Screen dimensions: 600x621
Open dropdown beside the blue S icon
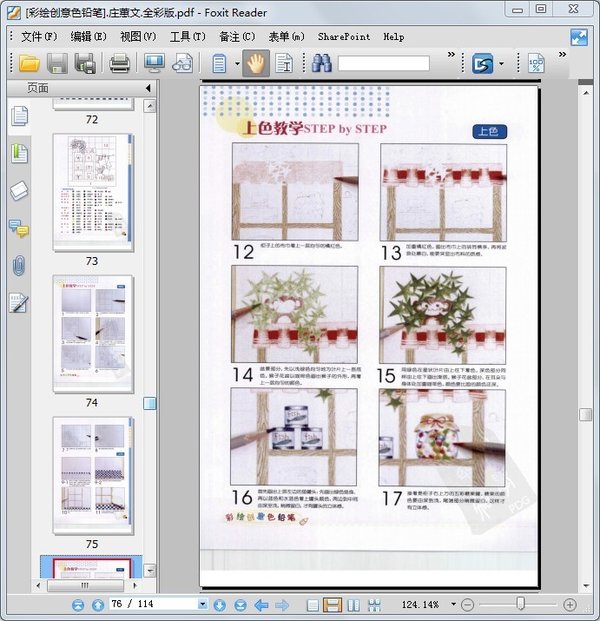click(x=501, y=63)
